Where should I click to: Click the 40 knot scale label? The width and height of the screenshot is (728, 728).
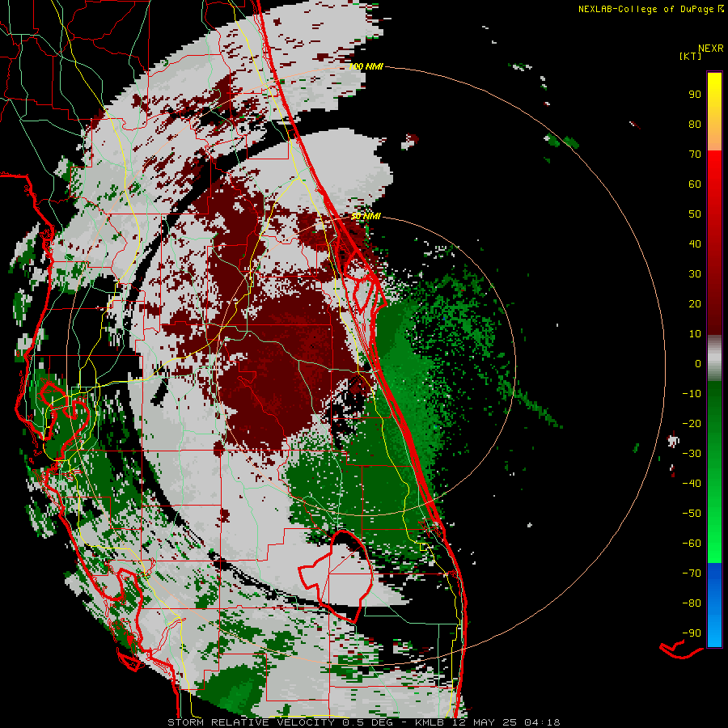pos(695,244)
